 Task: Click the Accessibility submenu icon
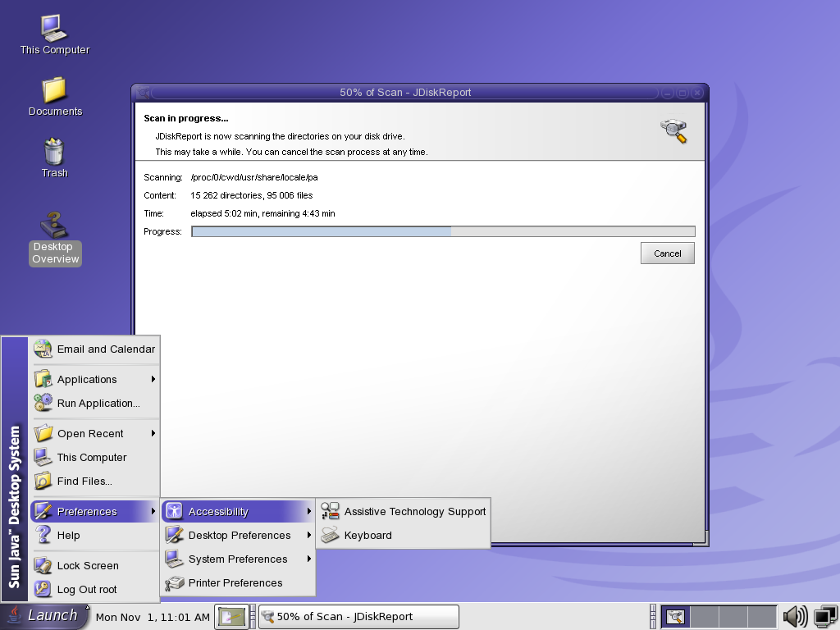click(x=174, y=511)
